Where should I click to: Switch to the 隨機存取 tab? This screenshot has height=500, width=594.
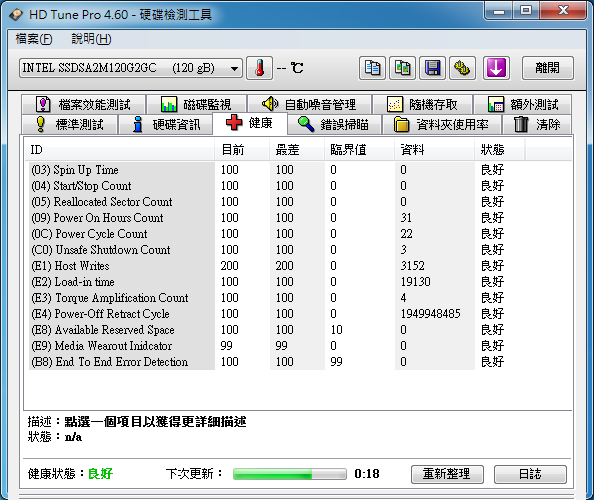422,104
